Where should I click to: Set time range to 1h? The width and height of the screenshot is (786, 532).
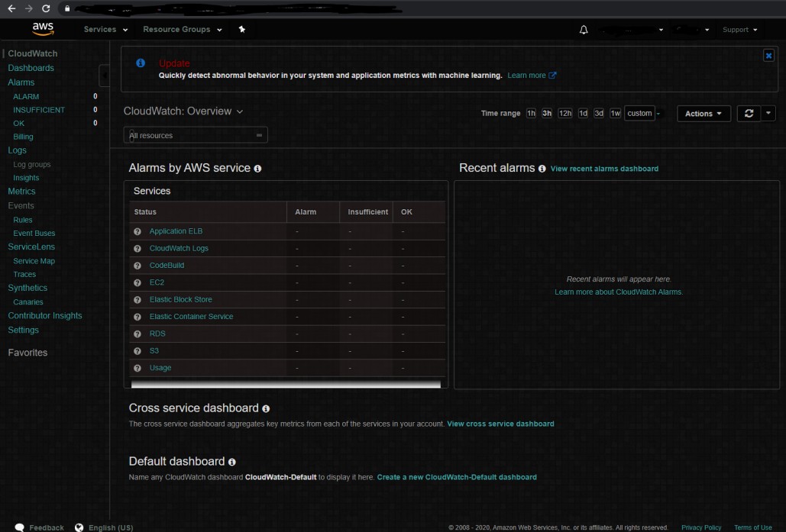pos(531,113)
